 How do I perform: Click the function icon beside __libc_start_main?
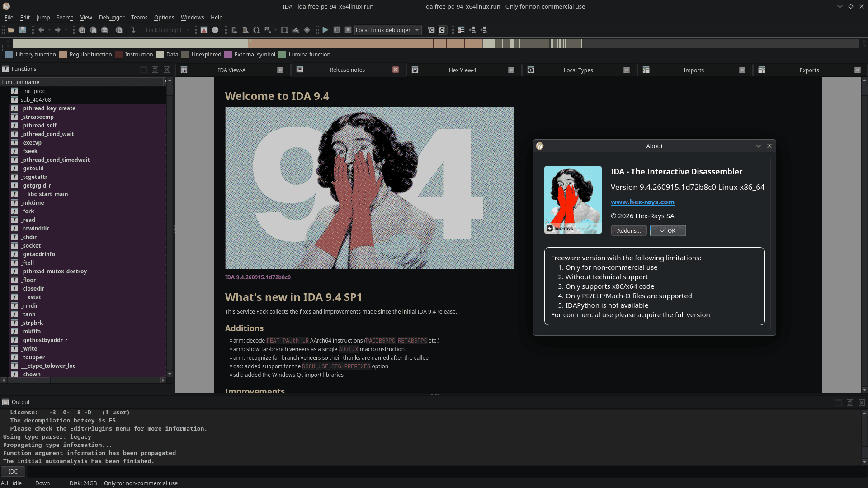pos(14,194)
